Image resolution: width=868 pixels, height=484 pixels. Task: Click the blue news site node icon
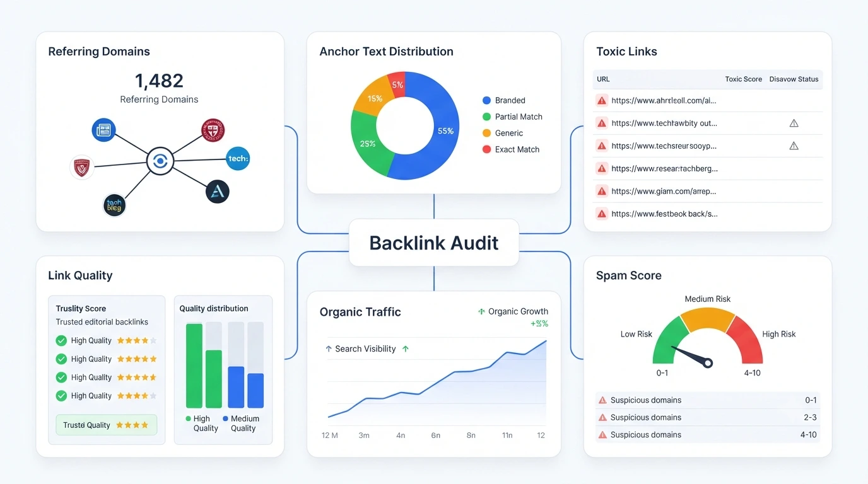click(103, 130)
